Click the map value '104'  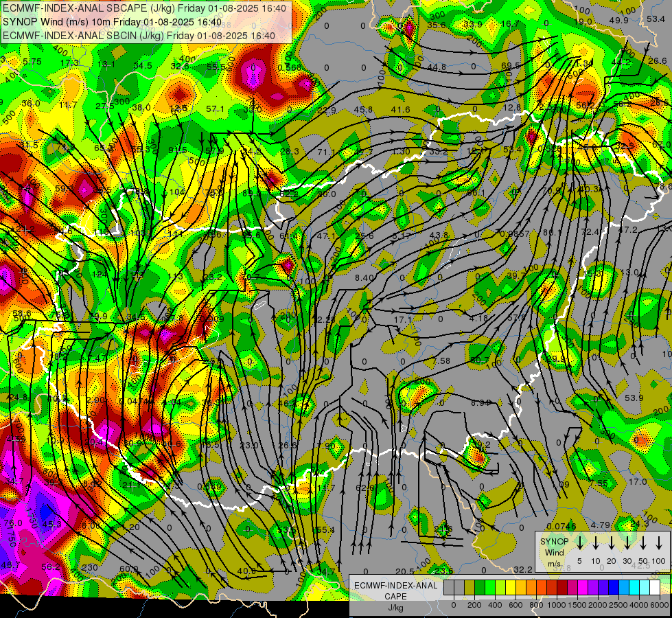click(x=177, y=192)
